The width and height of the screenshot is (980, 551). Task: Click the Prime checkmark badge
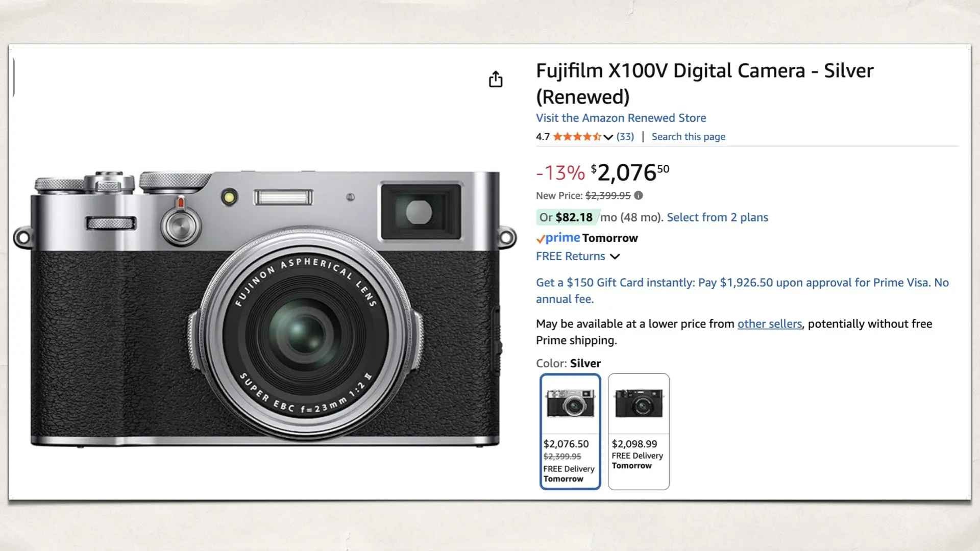tap(541, 238)
